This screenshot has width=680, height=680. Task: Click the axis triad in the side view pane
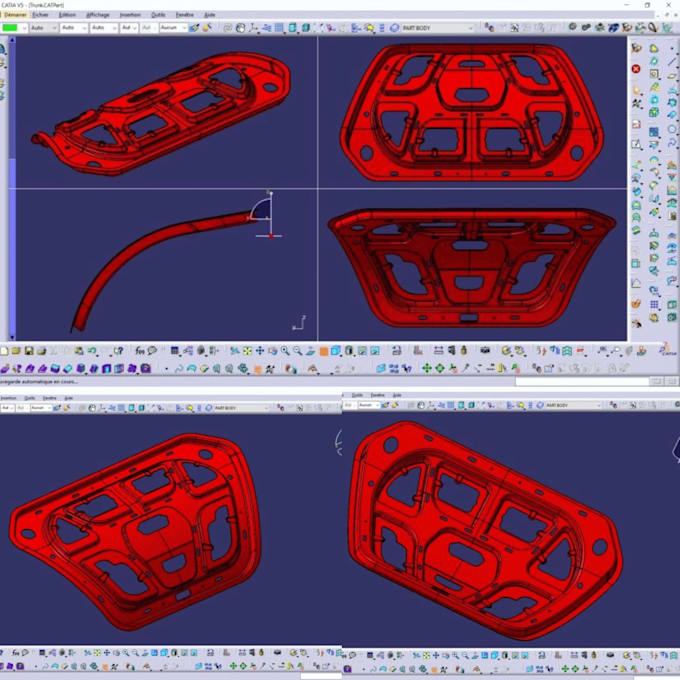pyautogui.click(x=299, y=324)
